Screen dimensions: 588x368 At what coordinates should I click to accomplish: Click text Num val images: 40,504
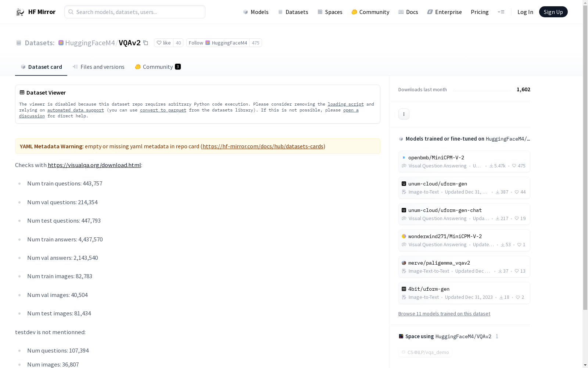tap(57, 295)
